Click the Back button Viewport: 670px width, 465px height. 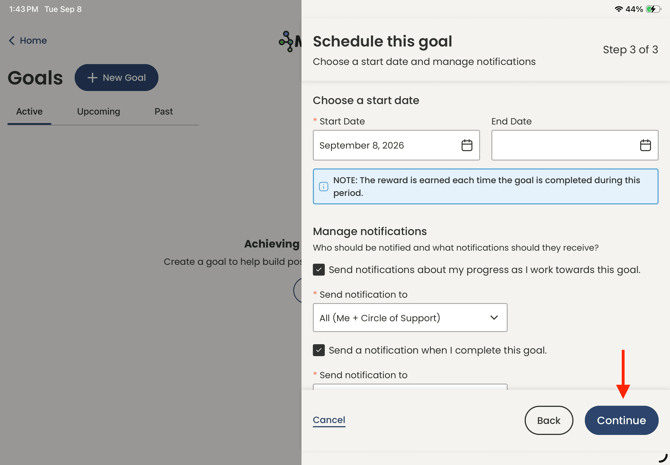click(549, 420)
